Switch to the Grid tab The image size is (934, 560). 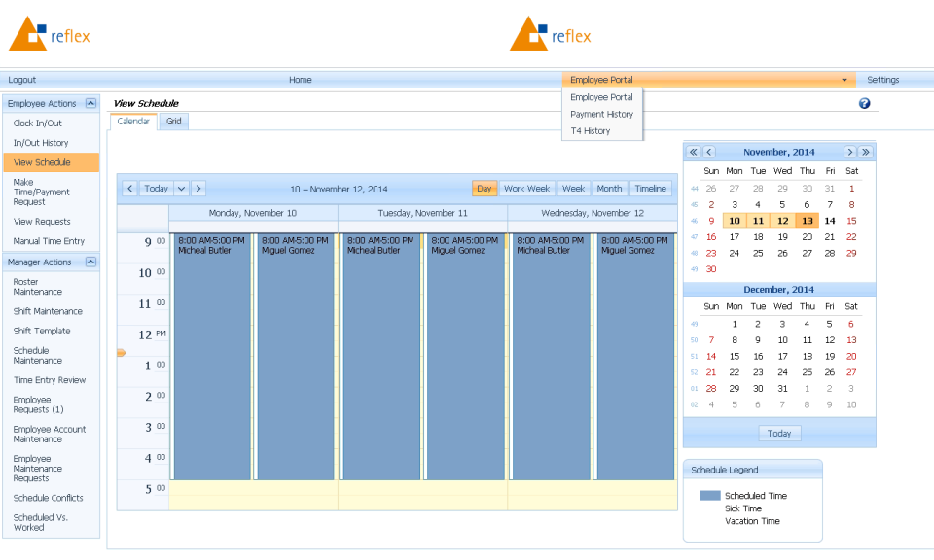pos(173,121)
